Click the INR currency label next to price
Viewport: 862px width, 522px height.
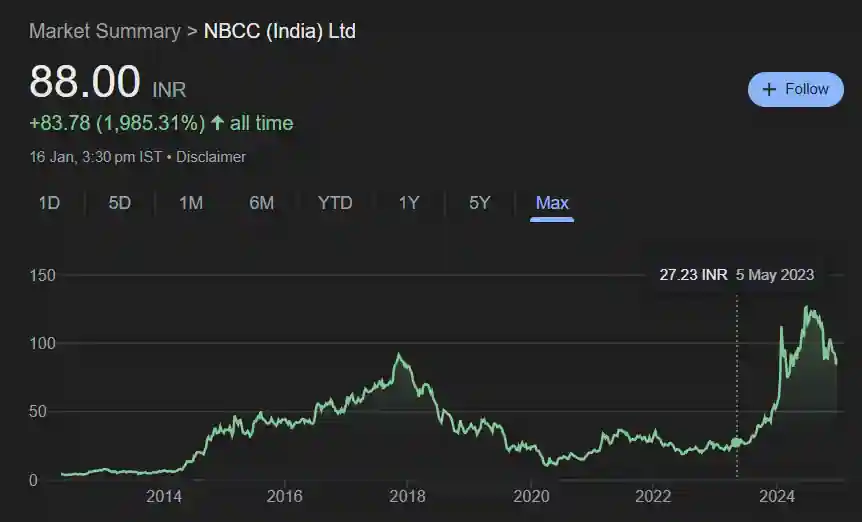click(169, 90)
